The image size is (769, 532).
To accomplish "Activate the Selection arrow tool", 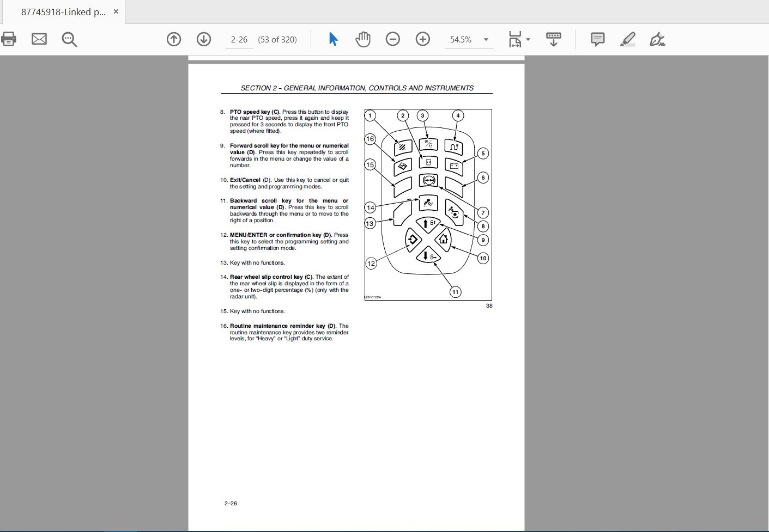I will click(x=333, y=39).
